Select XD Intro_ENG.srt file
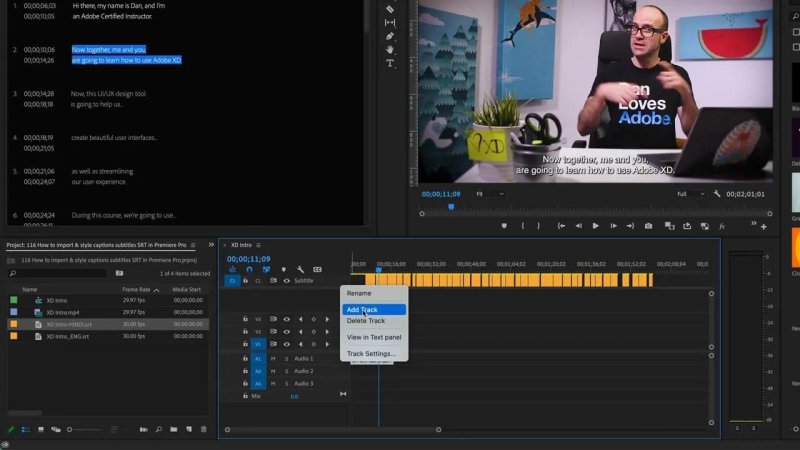The width and height of the screenshot is (800, 450). [x=67, y=336]
